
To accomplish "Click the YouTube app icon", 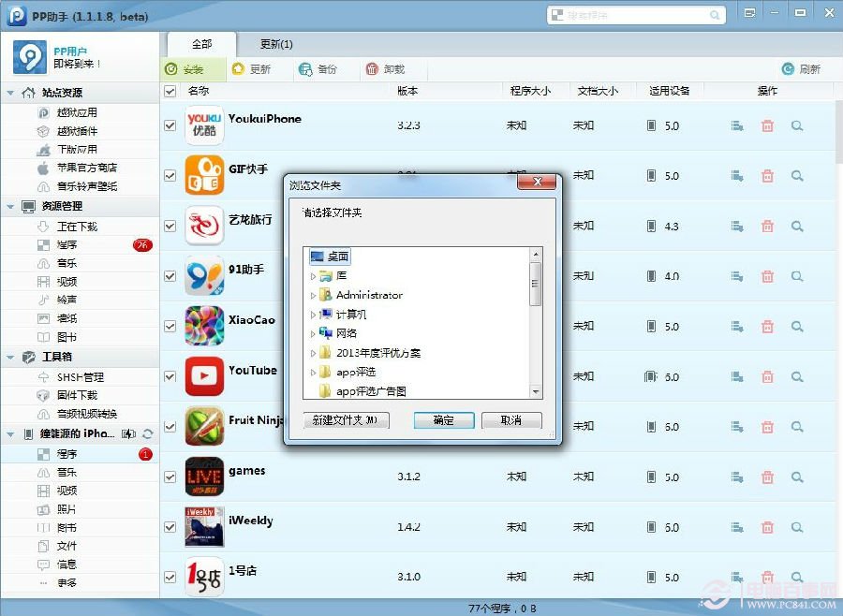I will coord(204,376).
